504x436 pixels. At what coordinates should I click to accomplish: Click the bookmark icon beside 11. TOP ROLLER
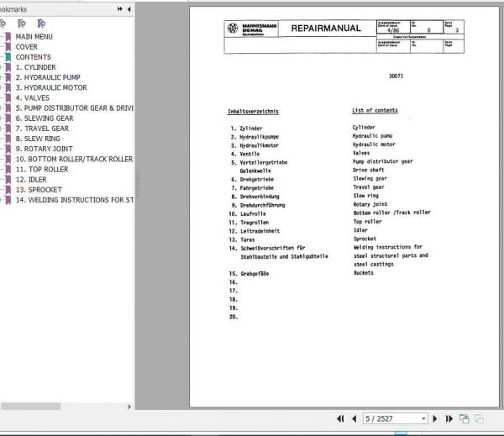(x=8, y=170)
